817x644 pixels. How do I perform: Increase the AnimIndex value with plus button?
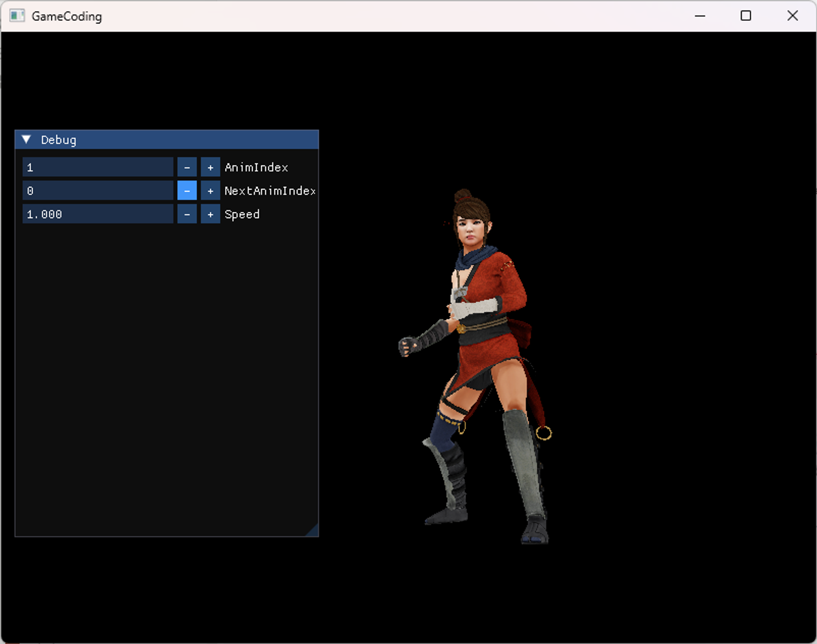pos(210,168)
